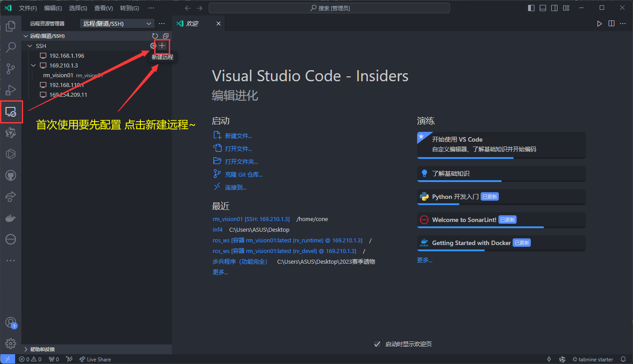Open the remote explorer views ellipsis menu

point(162,24)
